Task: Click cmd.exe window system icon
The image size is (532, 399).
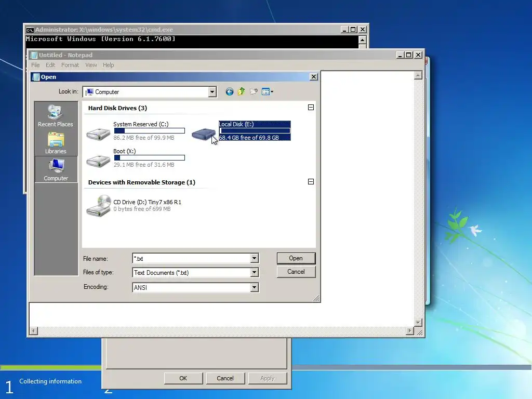Action: click(30, 30)
